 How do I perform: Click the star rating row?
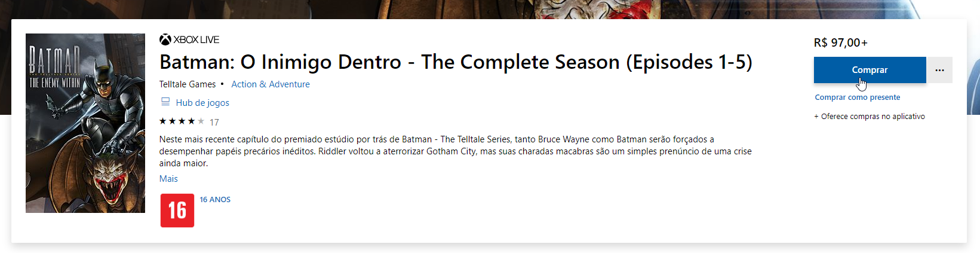(182, 121)
